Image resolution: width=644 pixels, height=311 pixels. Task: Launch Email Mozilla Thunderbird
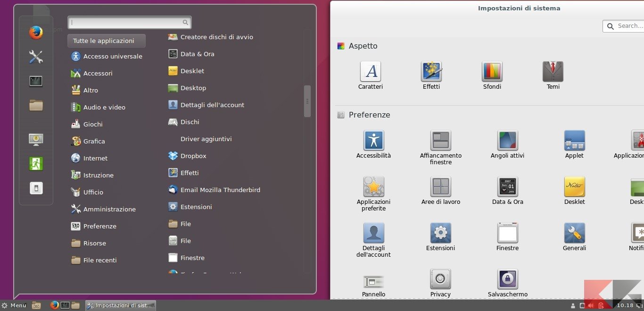pos(220,190)
